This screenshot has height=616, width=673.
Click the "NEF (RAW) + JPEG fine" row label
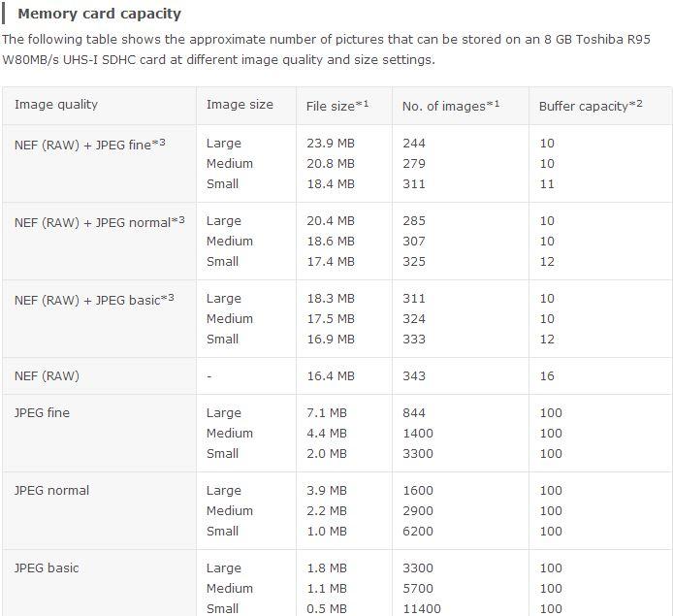[x=82, y=145]
